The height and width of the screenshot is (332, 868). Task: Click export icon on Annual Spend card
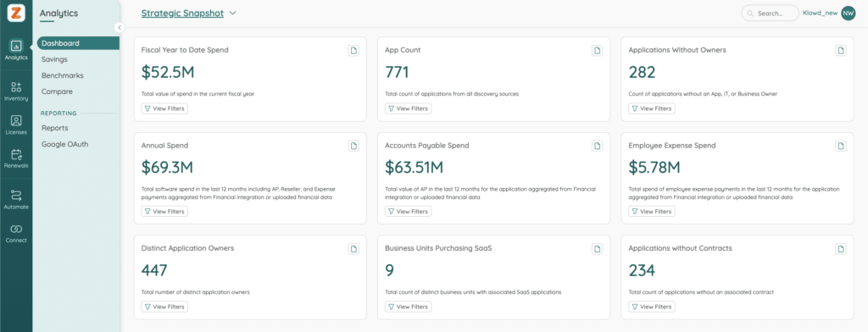[353, 146]
